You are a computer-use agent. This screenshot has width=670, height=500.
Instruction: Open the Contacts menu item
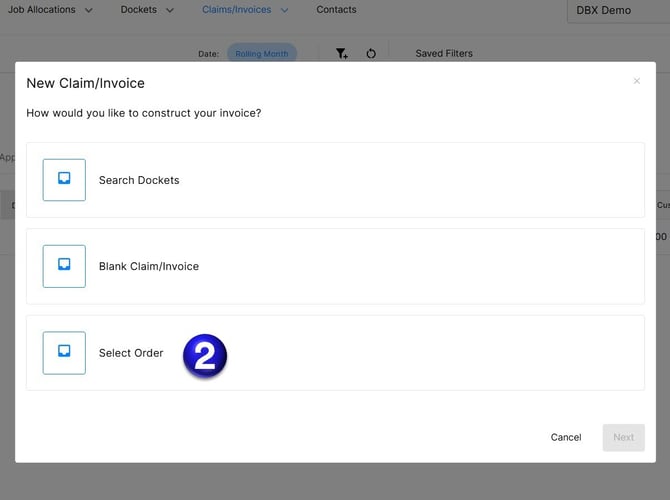pos(336,10)
